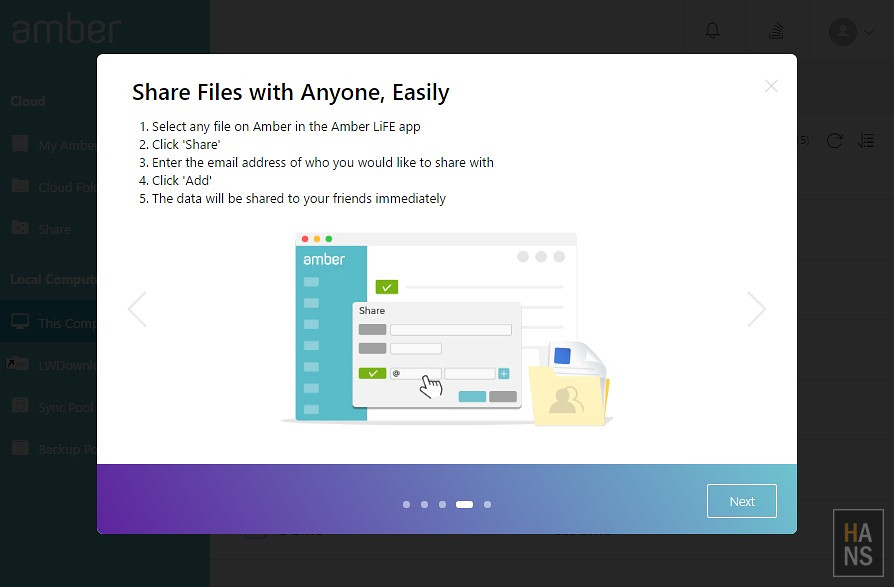Open the user account avatar menu
894x587 pixels.
(843, 32)
